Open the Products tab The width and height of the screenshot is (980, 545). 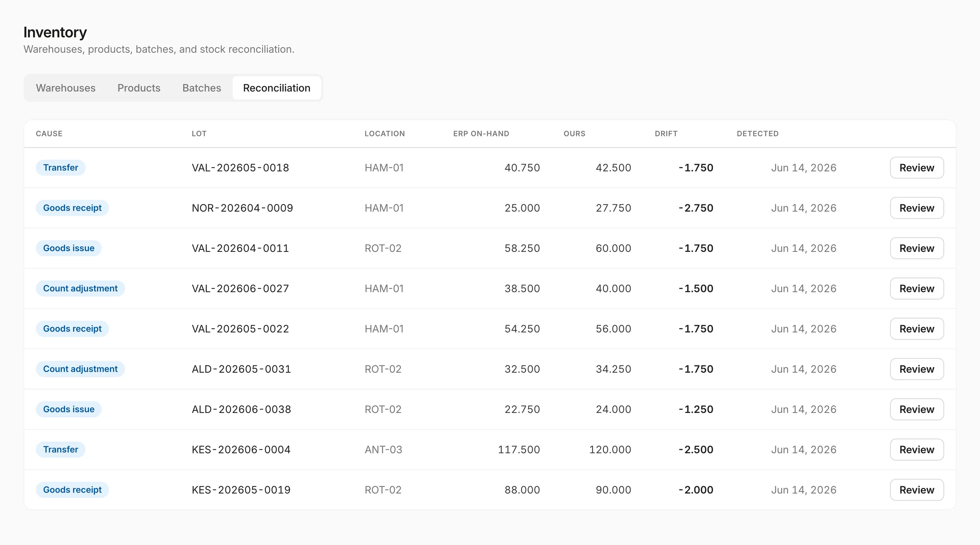tap(139, 88)
